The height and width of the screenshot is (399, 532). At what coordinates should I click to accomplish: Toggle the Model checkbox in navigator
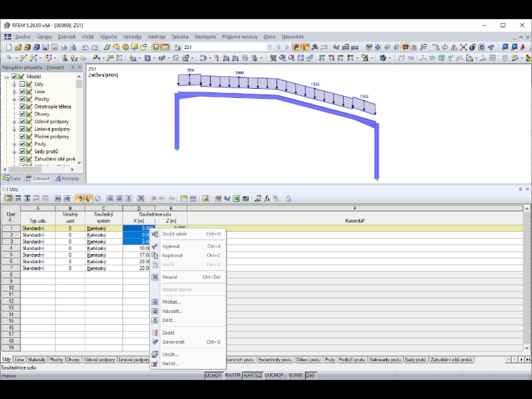coord(14,76)
